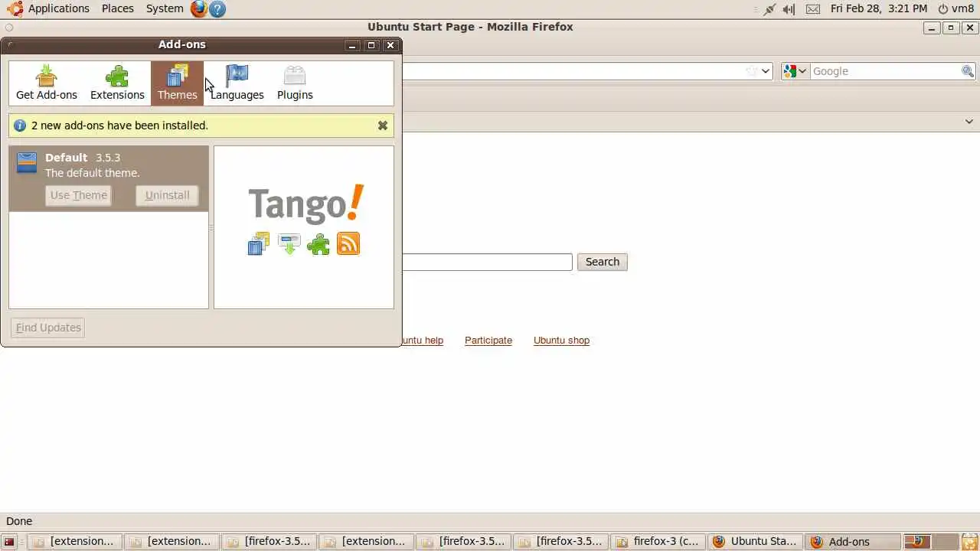Click the Show Desktop icon in bottom panel
The height and width of the screenshot is (551, 980).
tap(8, 542)
